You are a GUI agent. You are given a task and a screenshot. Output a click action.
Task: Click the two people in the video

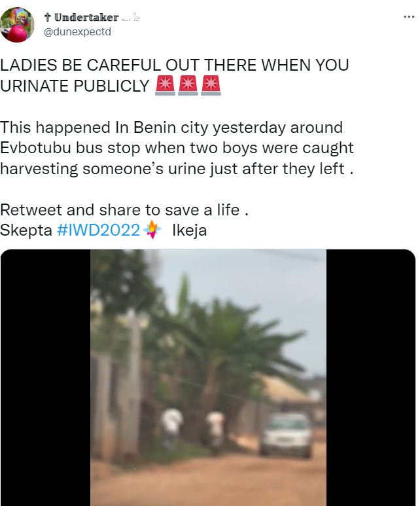click(x=193, y=429)
